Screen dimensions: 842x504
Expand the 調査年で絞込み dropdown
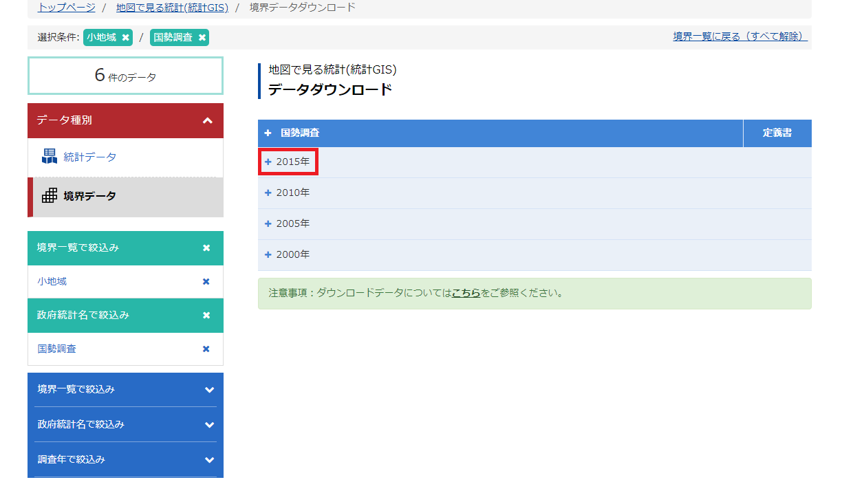tap(209, 460)
